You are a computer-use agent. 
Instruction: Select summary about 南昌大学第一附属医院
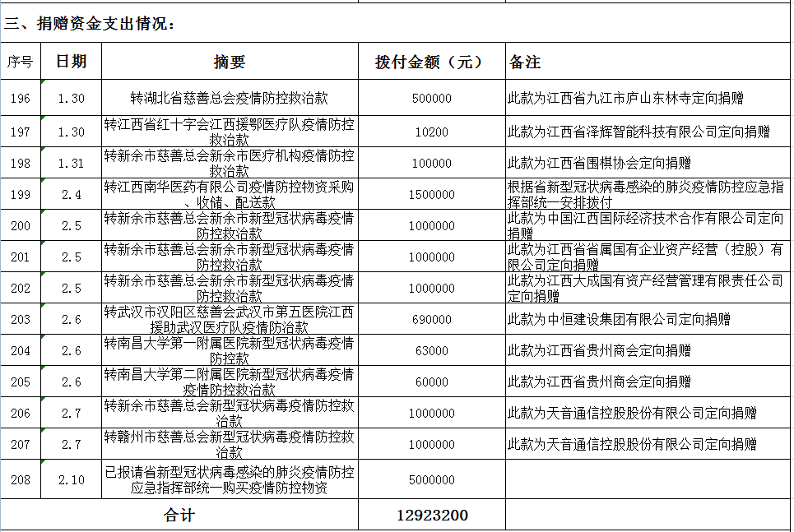click(x=230, y=351)
